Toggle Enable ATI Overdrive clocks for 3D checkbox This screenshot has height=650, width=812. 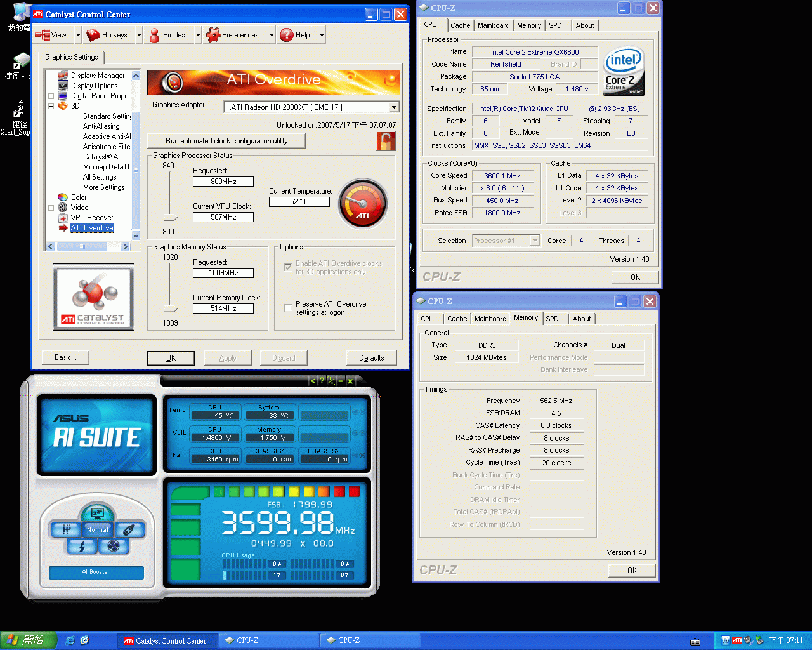(x=288, y=267)
